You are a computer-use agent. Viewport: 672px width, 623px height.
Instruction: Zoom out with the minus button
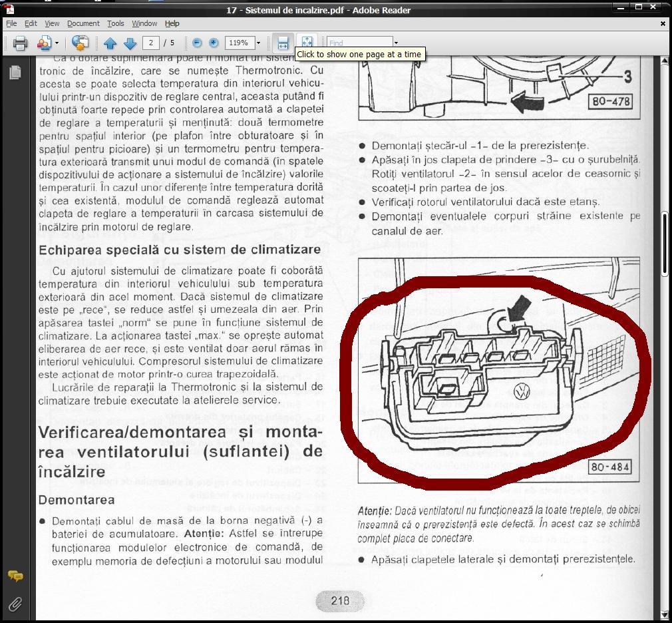click(x=197, y=43)
